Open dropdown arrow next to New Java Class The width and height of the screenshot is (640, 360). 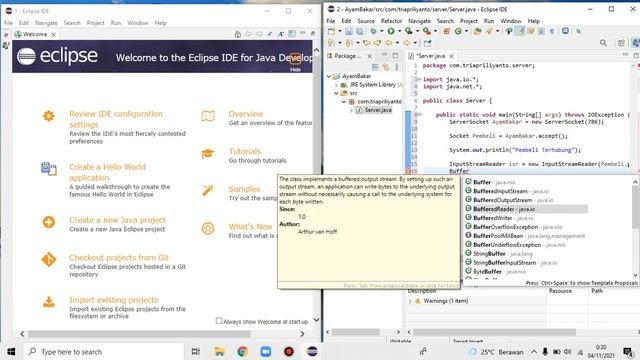pos(466,31)
